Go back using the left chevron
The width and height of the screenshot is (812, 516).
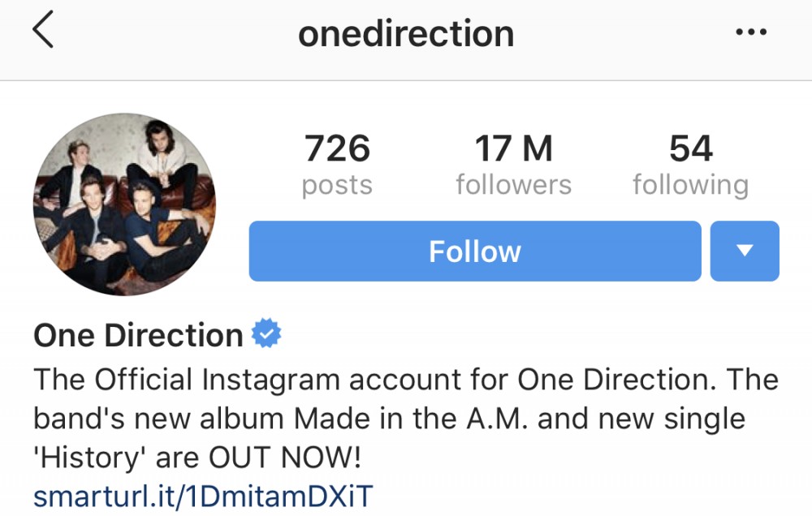click(x=43, y=32)
